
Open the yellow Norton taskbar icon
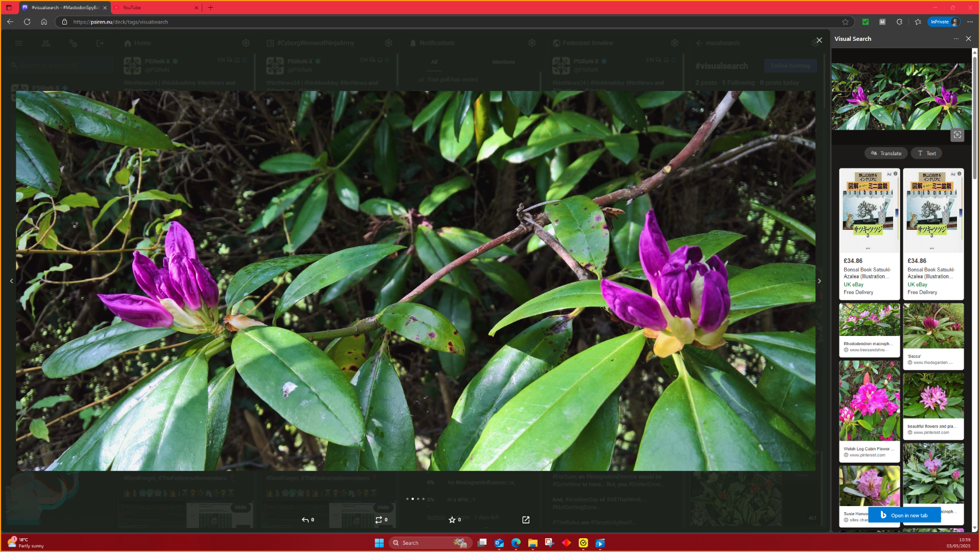(584, 543)
